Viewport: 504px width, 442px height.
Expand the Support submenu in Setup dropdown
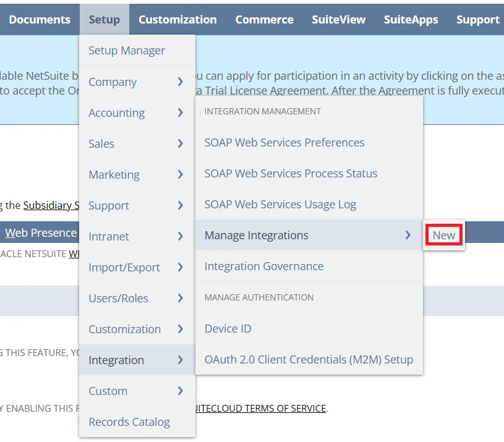tap(137, 205)
